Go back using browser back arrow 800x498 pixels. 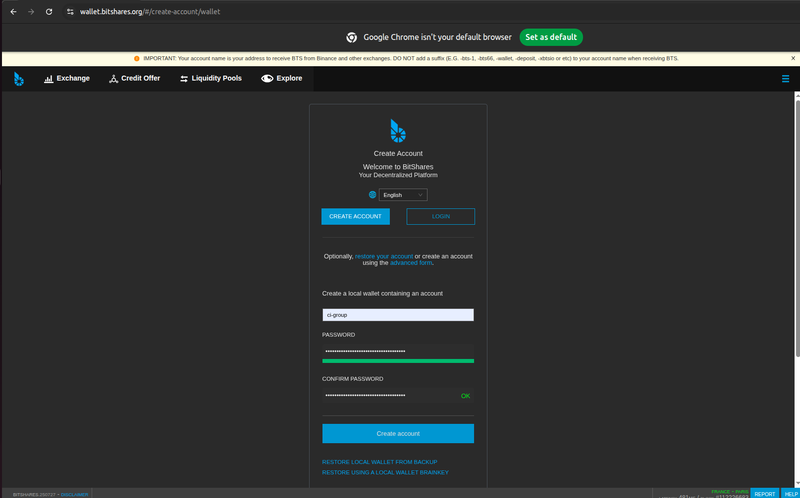13,11
